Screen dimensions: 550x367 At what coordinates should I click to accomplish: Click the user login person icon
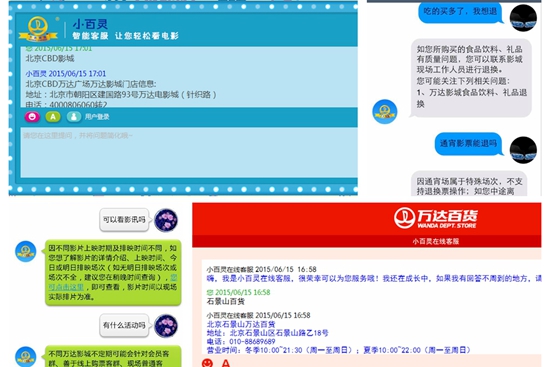pos(74,116)
